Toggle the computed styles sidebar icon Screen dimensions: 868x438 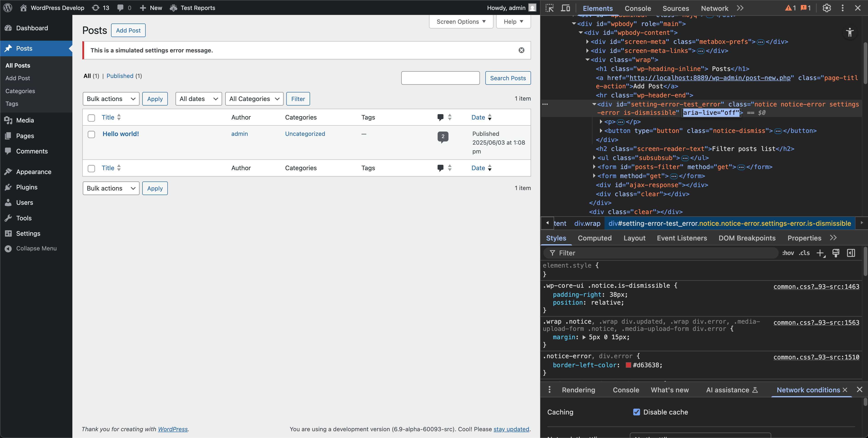click(x=851, y=253)
